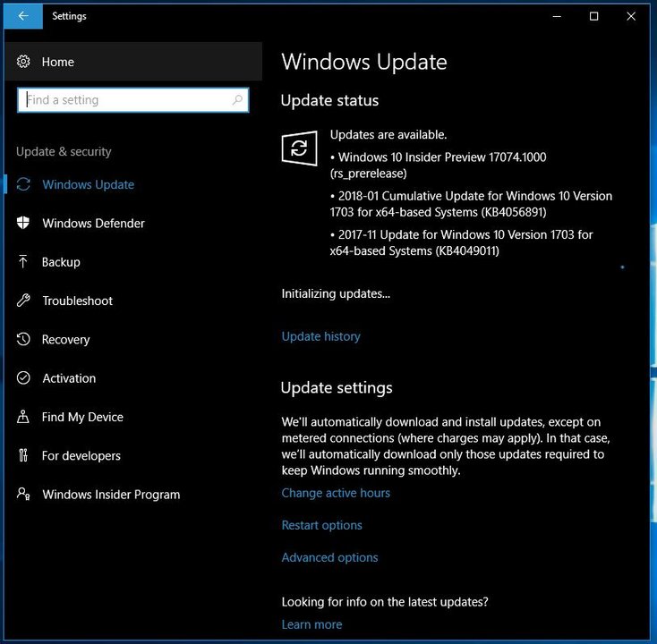
Task: Click the large update status refresh icon
Action: [299, 148]
